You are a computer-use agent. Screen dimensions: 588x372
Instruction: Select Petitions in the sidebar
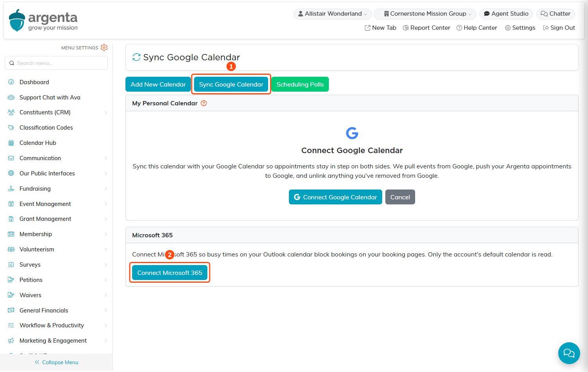31,280
